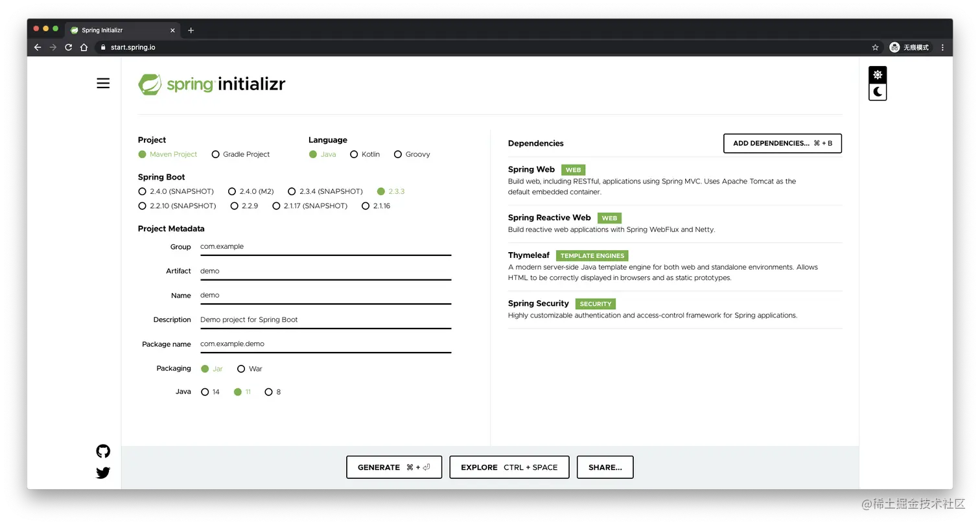
Task: Select the Spring Security dependency
Action: [675, 310]
